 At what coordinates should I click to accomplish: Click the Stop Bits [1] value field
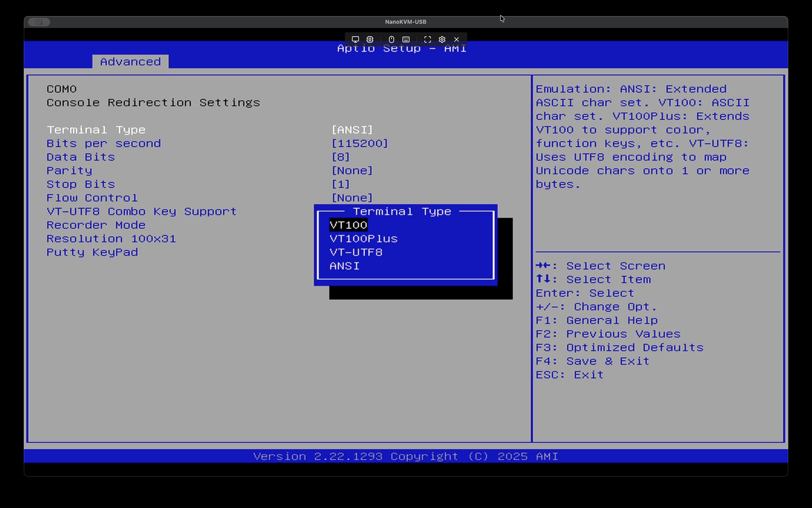point(341,184)
